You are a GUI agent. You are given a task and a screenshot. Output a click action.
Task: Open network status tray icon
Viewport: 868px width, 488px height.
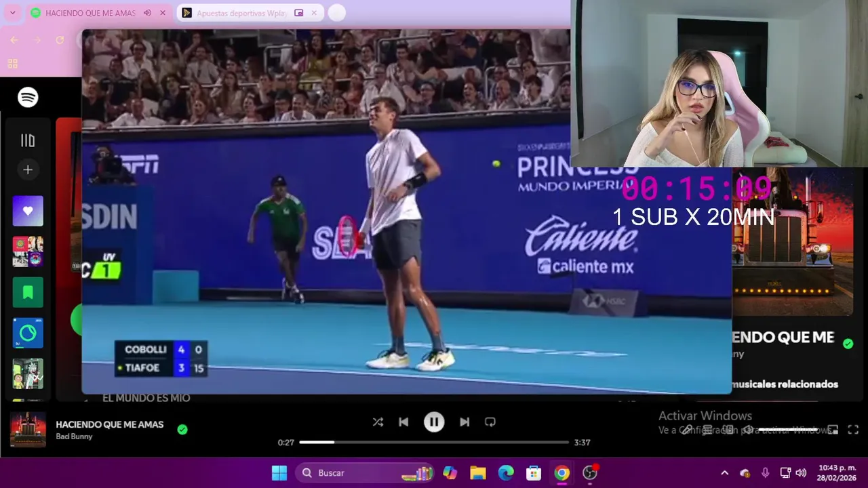pos(785,473)
